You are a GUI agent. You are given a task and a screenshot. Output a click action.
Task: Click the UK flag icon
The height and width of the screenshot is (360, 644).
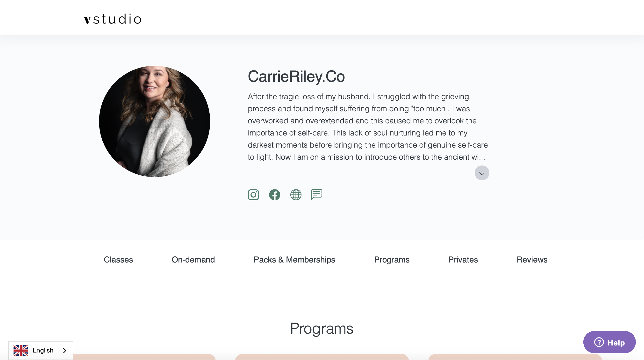click(21, 350)
